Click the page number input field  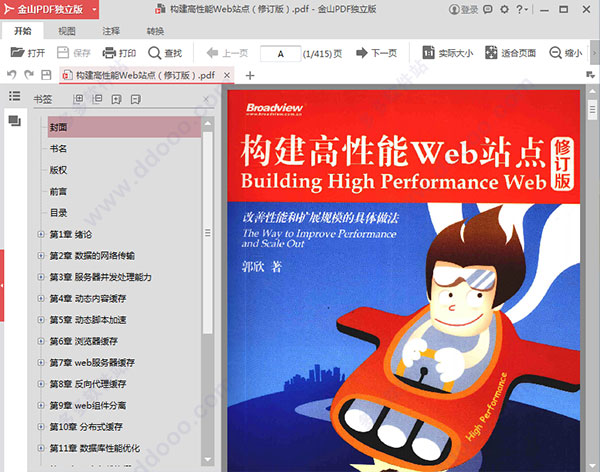(x=280, y=54)
